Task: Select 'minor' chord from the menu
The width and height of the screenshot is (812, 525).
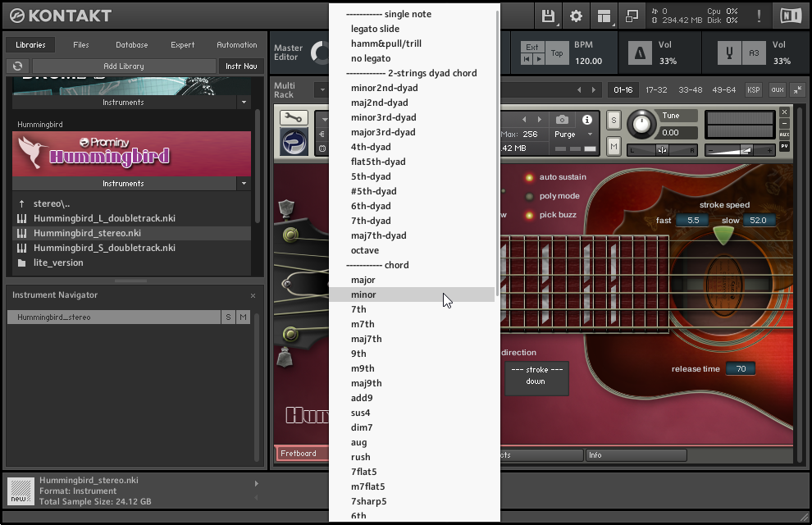Action: [x=413, y=294]
